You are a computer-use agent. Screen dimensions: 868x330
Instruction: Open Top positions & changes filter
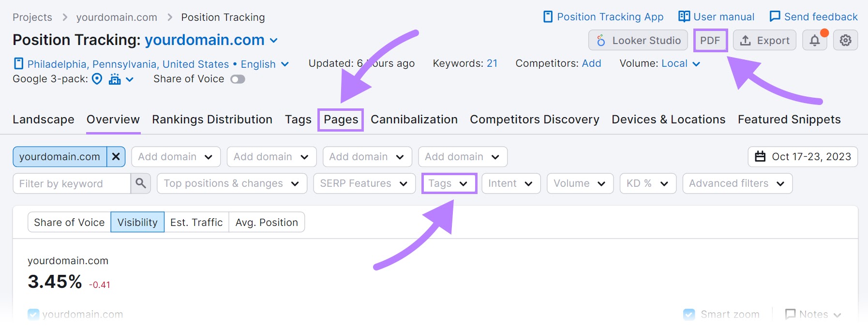[x=232, y=183]
